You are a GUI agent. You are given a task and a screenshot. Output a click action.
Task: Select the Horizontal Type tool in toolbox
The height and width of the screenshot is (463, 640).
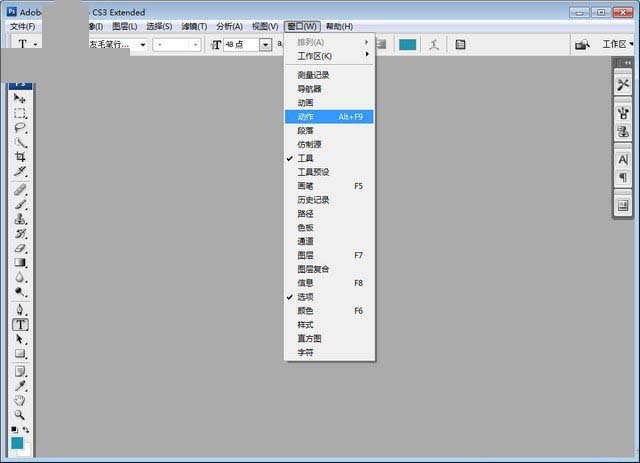pyautogui.click(x=20, y=325)
